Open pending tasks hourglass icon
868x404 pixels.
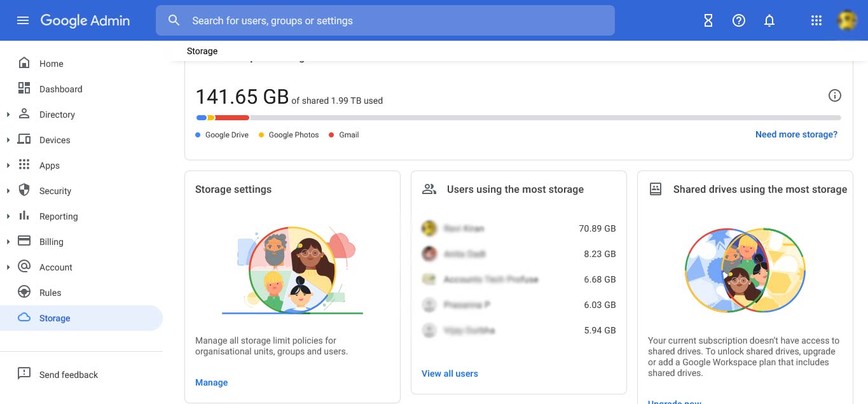(x=708, y=20)
